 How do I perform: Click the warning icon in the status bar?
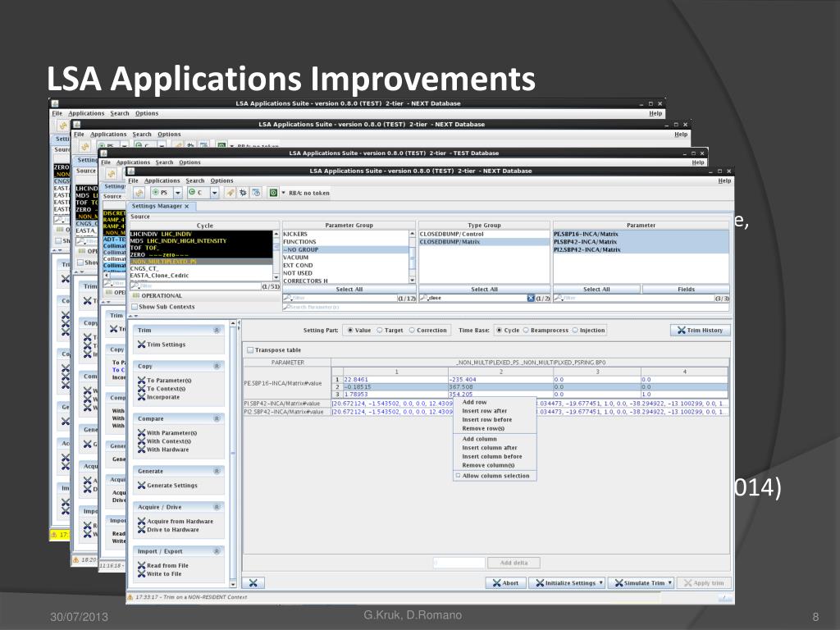[x=130, y=597]
